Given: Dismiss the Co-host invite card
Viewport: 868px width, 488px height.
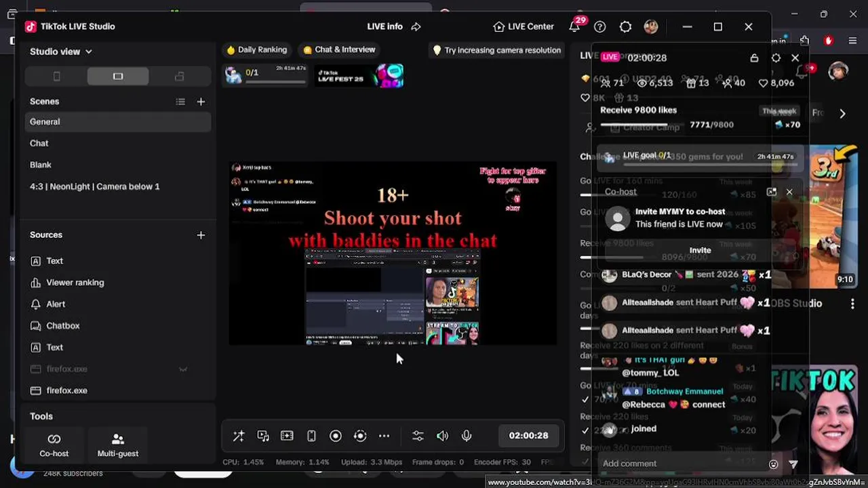Looking at the screenshot, I should tap(789, 192).
